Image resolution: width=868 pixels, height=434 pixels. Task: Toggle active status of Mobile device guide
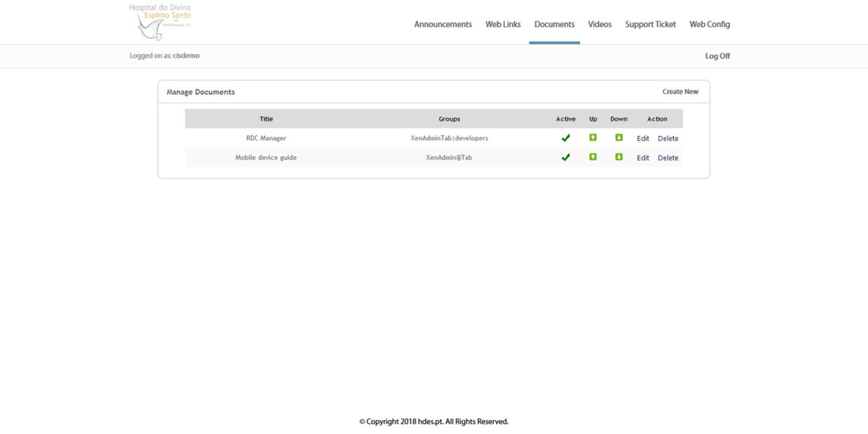coord(566,157)
